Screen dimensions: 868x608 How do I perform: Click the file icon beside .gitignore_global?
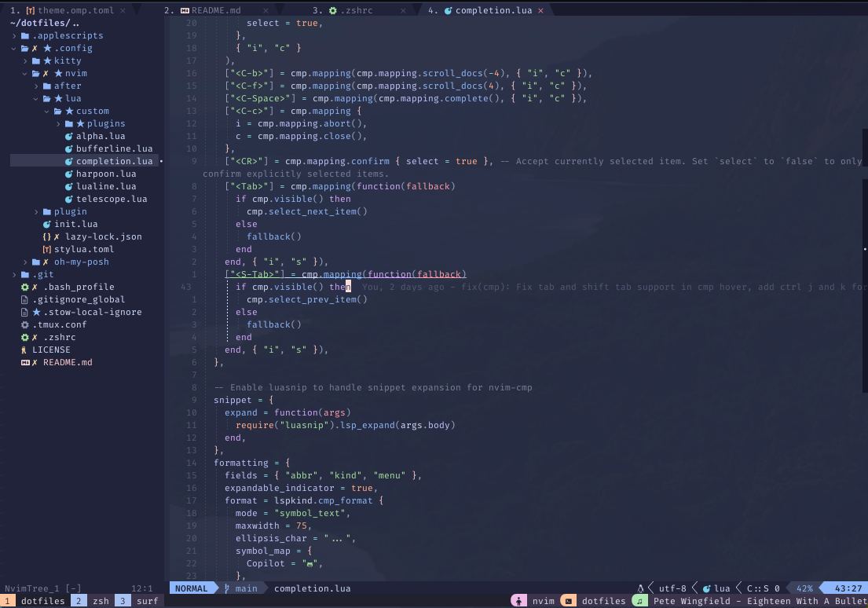tap(24, 299)
